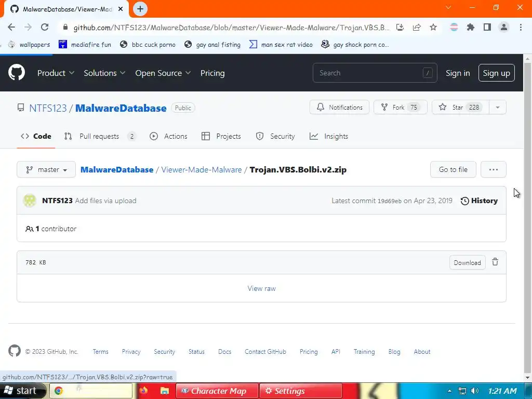
Task: Open Firefox from the taskbar
Action: 143,391
